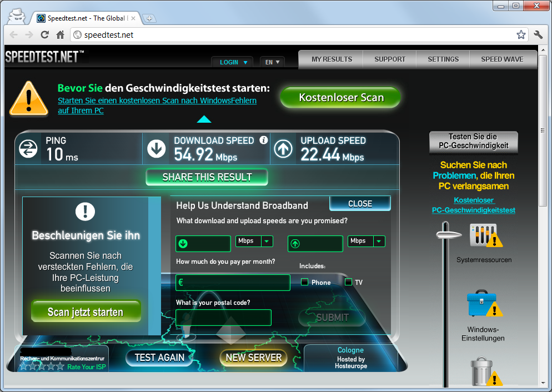Click the browser forward arrow
552x392 pixels.
click(29, 35)
